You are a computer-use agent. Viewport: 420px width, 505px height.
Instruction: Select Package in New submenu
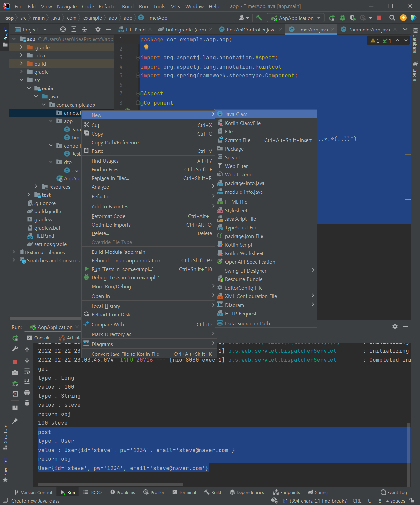tap(266, 149)
